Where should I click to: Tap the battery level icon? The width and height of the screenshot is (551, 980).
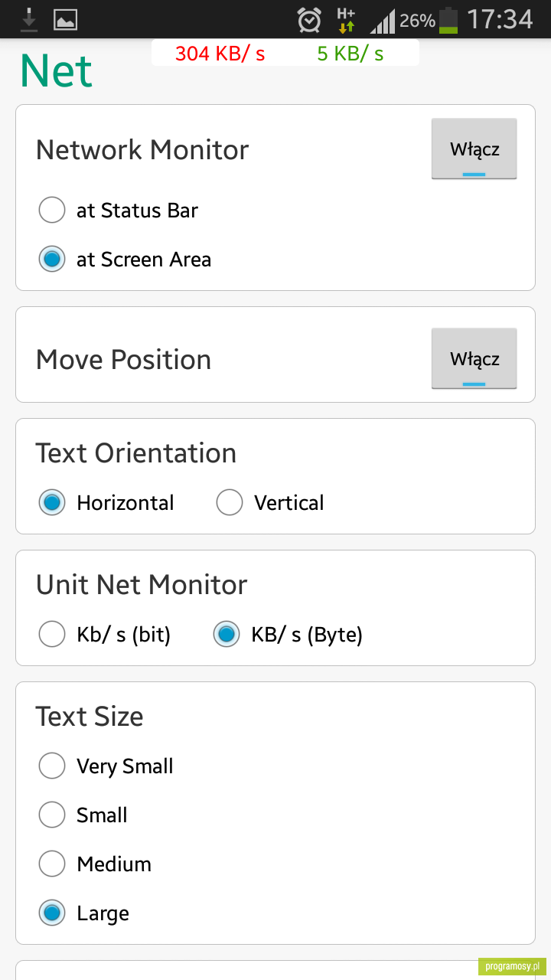point(448,20)
